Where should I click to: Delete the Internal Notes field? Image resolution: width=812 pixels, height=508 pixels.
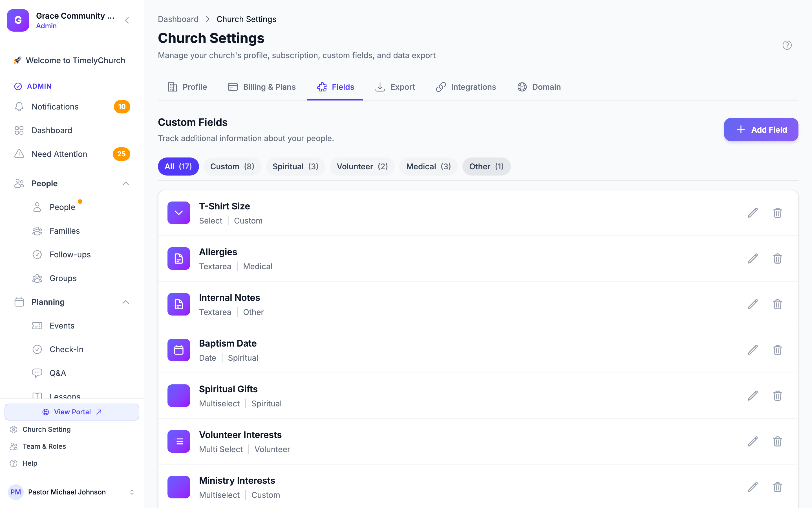[777, 304]
